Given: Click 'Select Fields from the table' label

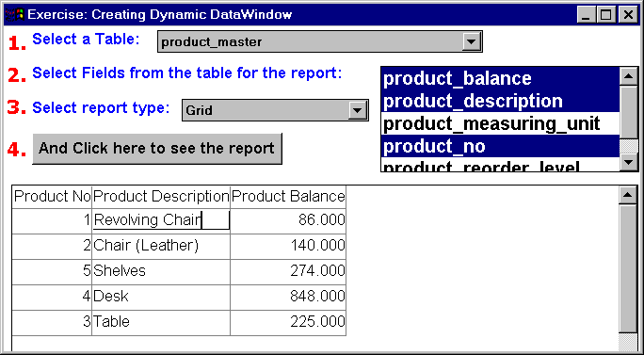Looking at the screenshot, I should click(x=186, y=73).
